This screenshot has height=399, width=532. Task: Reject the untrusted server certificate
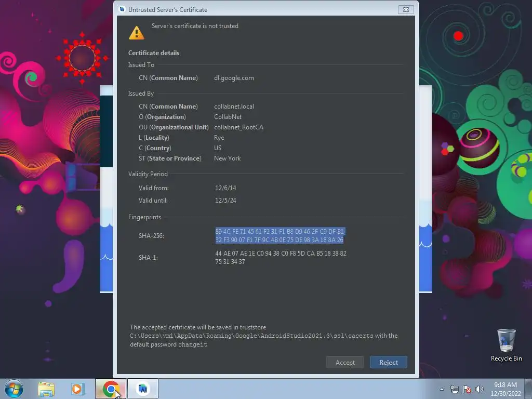389,362
